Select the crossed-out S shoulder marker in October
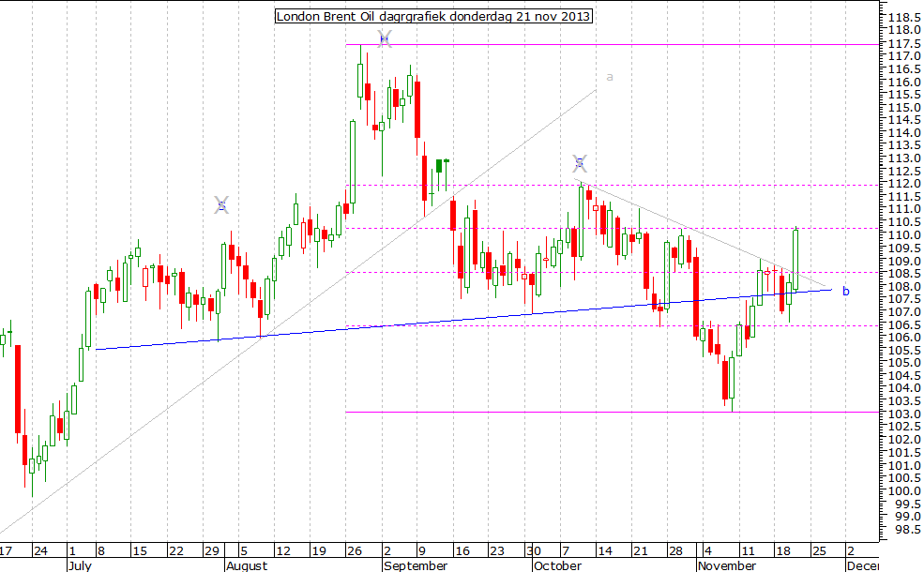 click(580, 163)
